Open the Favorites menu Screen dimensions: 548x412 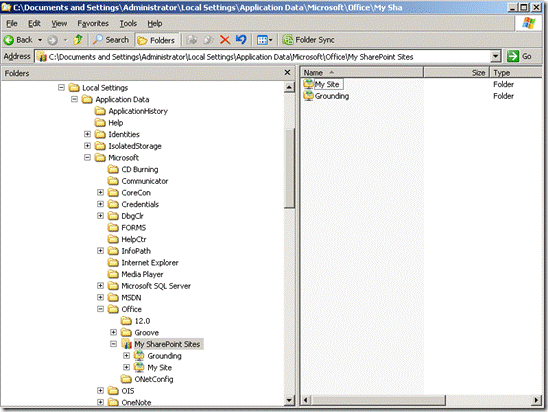pos(93,23)
